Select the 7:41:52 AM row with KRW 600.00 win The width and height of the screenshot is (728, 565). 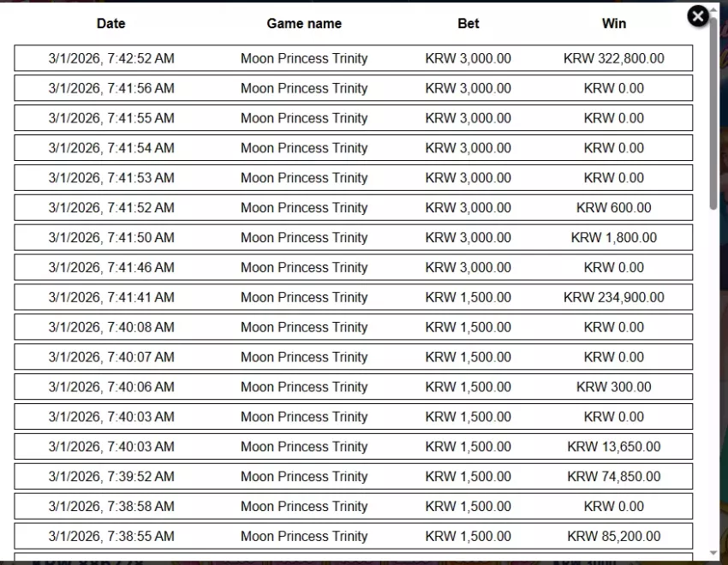point(354,207)
